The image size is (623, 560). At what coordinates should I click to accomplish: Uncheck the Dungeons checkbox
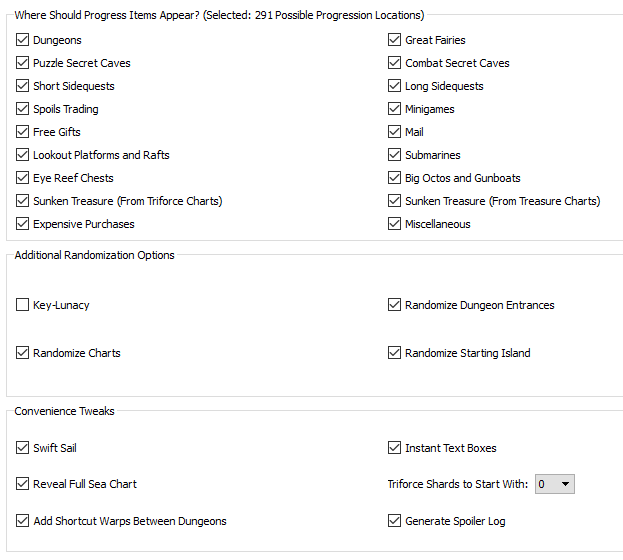(x=22, y=40)
